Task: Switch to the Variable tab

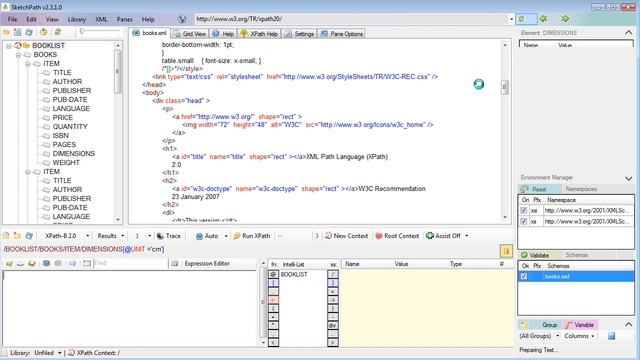Action: pyautogui.click(x=580, y=325)
